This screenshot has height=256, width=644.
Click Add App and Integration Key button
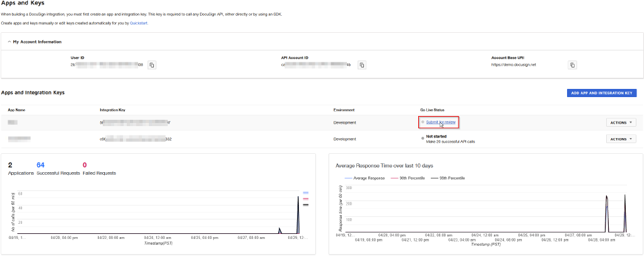[600, 93]
